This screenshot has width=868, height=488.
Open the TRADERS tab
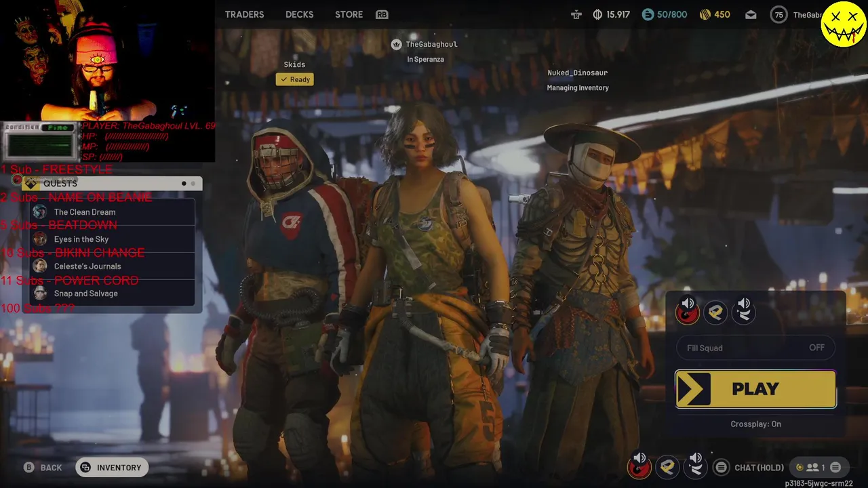point(244,14)
